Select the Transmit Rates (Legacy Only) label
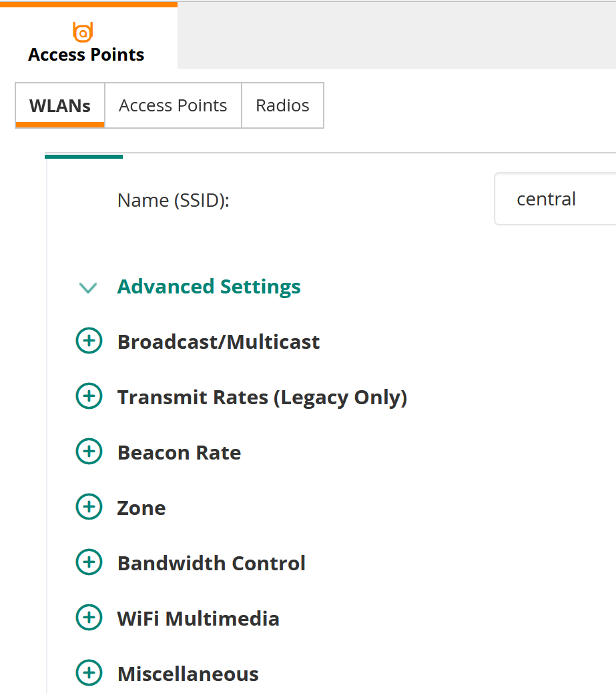This screenshot has width=616, height=693. point(262,398)
